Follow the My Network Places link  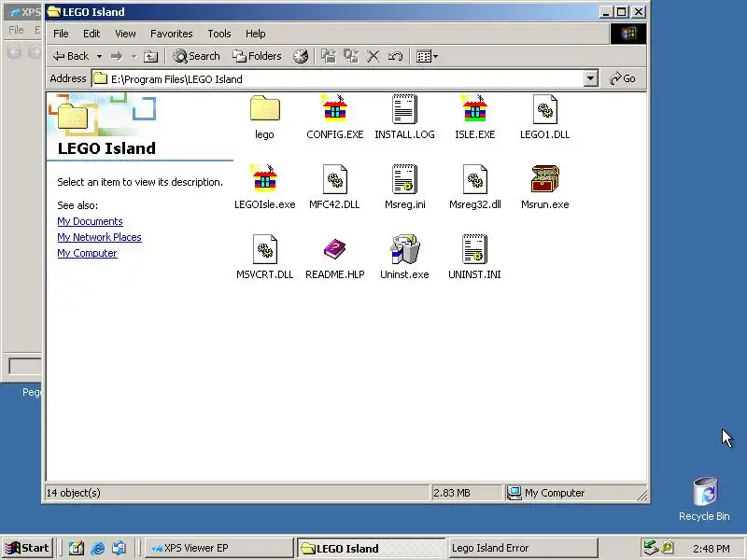click(x=99, y=237)
